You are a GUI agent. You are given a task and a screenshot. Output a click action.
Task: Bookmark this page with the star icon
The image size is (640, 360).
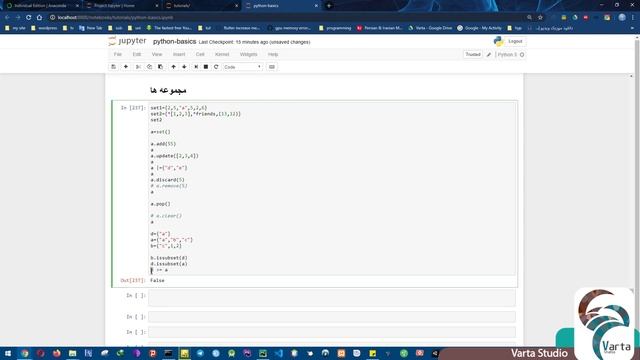click(x=540, y=17)
